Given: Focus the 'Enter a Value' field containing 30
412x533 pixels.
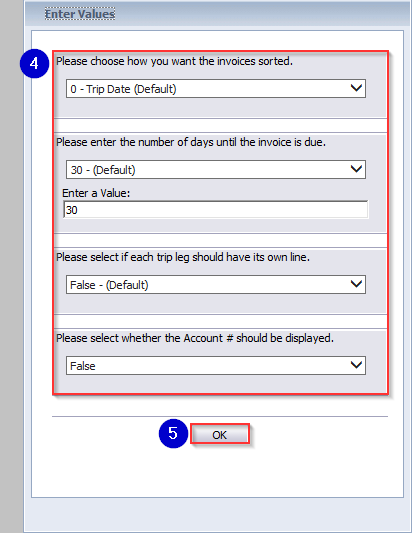Looking at the screenshot, I should click(x=216, y=210).
